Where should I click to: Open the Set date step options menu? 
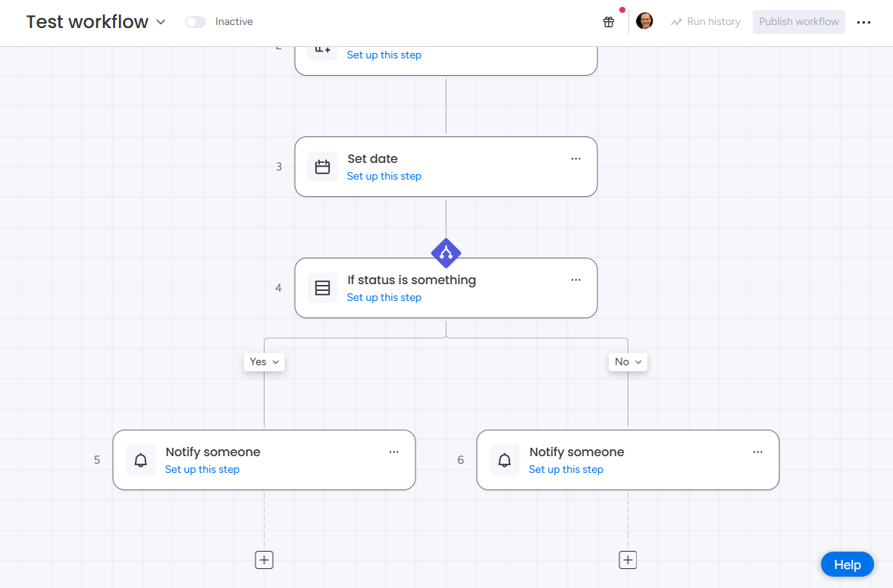point(575,158)
